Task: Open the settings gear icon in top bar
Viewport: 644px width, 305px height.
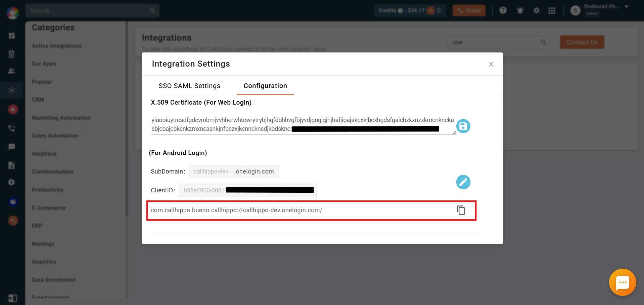Action: [x=537, y=10]
